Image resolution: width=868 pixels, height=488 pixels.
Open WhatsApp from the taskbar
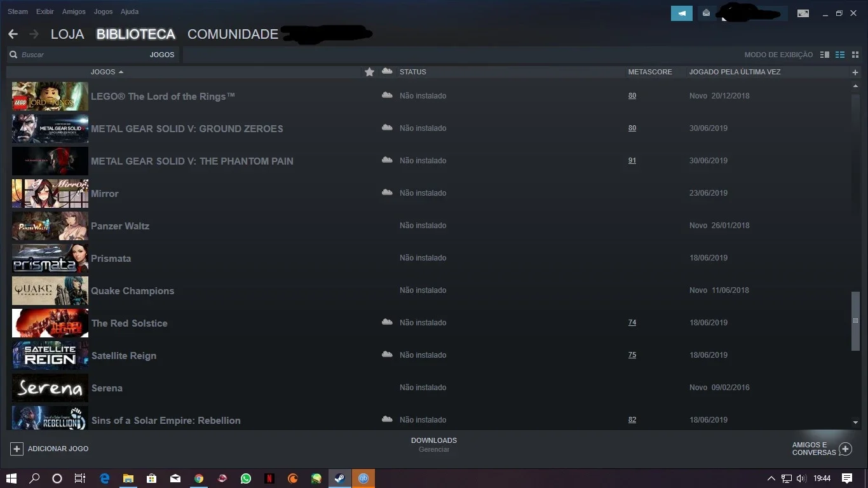[246, 478]
